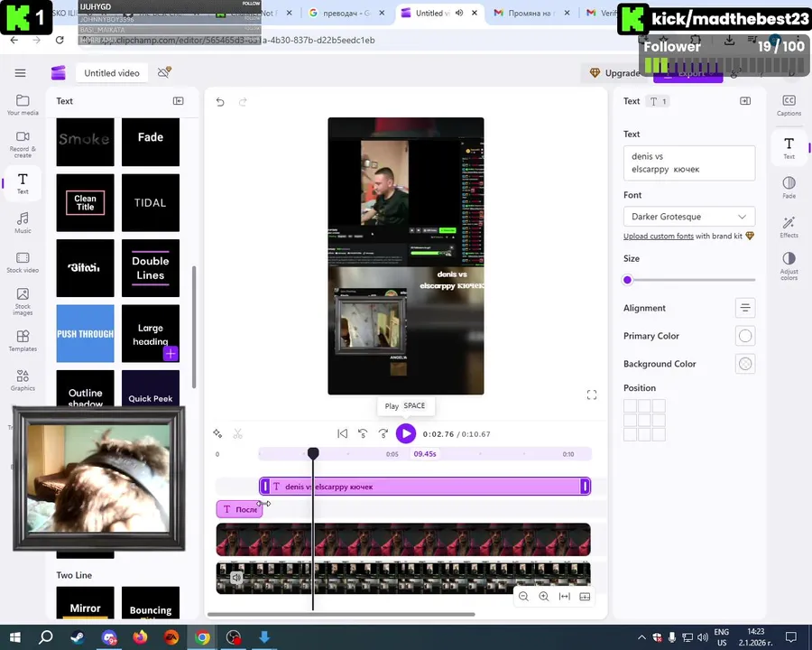Open Record & create sidebar section
The width and height of the screenshot is (812, 650).
click(x=23, y=144)
